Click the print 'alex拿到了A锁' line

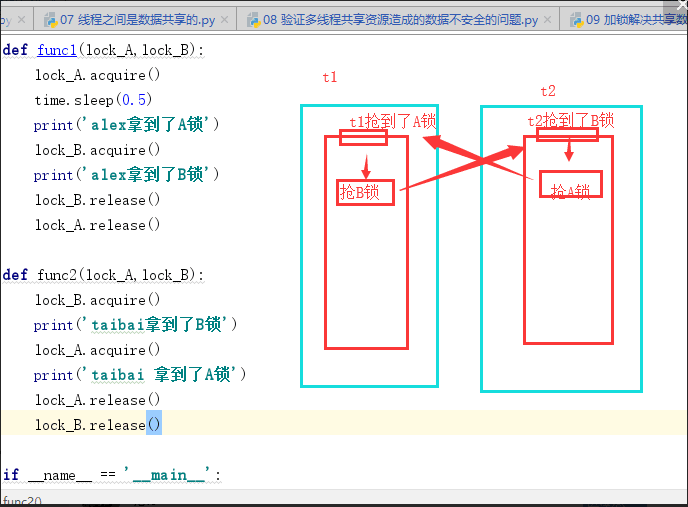coord(126,125)
